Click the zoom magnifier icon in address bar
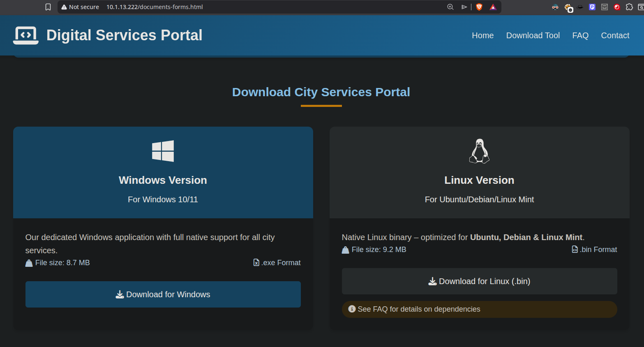This screenshot has height=347, width=644. coord(450,7)
